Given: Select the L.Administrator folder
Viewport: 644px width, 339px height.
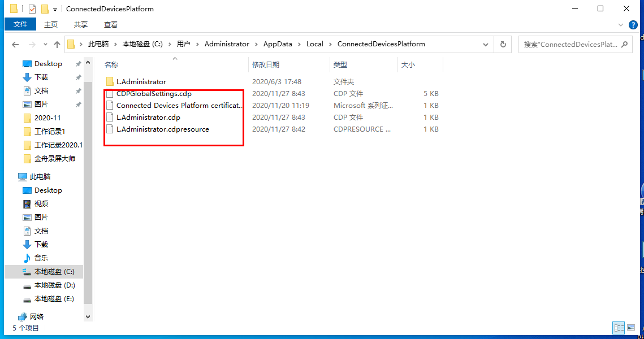Looking at the screenshot, I should (x=141, y=82).
